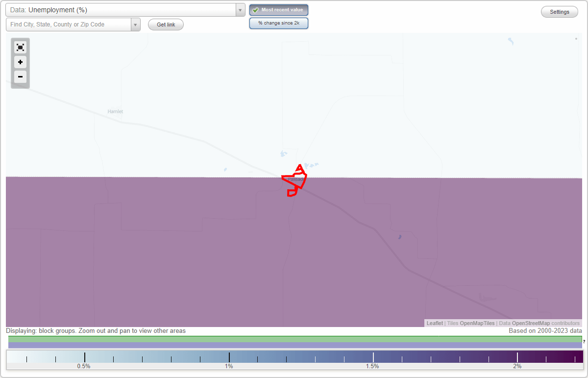Open the Settings button
588x378 pixels.
click(560, 12)
